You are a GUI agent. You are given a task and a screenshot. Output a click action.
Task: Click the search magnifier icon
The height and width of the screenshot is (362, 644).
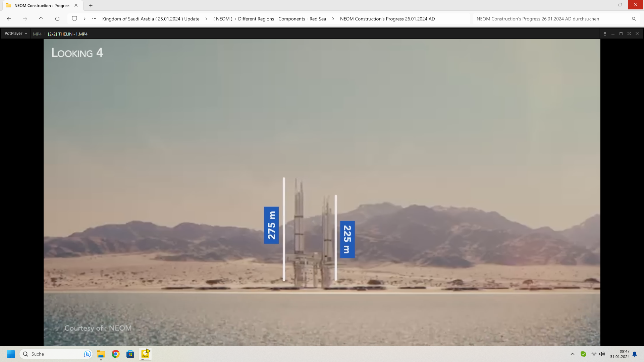click(x=634, y=19)
